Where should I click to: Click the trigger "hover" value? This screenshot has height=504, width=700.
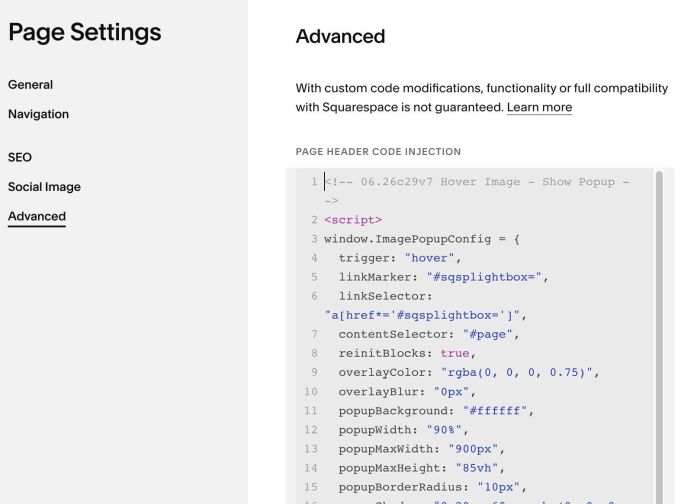(429, 258)
